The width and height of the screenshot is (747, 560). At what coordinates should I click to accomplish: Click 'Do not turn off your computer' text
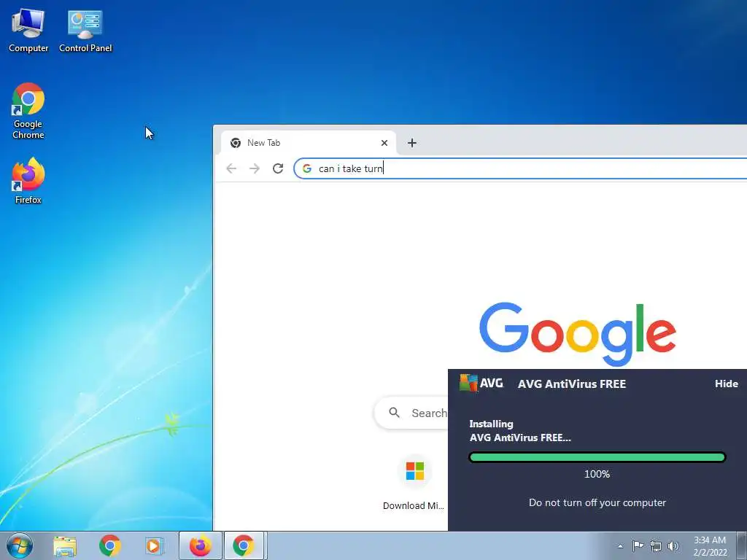pyautogui.click(x=597, y=503)
